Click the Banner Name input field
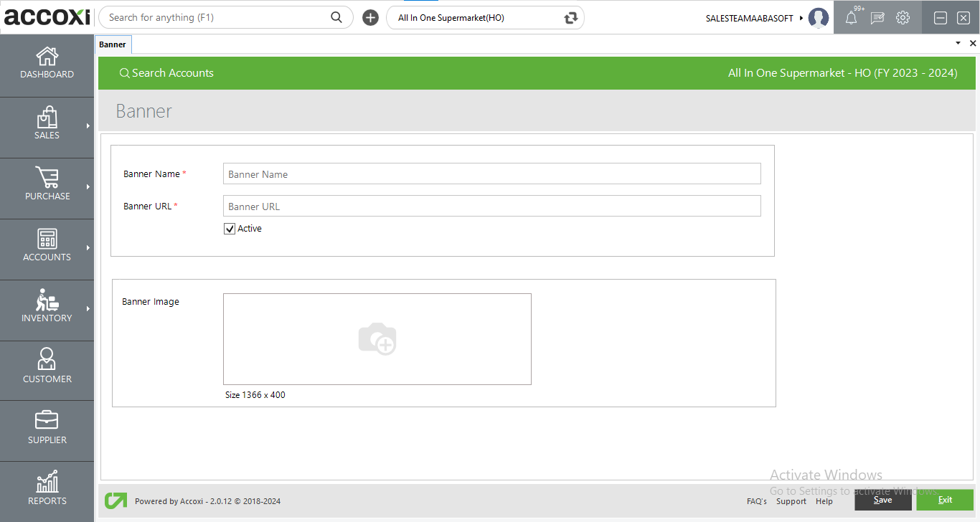980x522 pixels. click(x=491, y=174)
